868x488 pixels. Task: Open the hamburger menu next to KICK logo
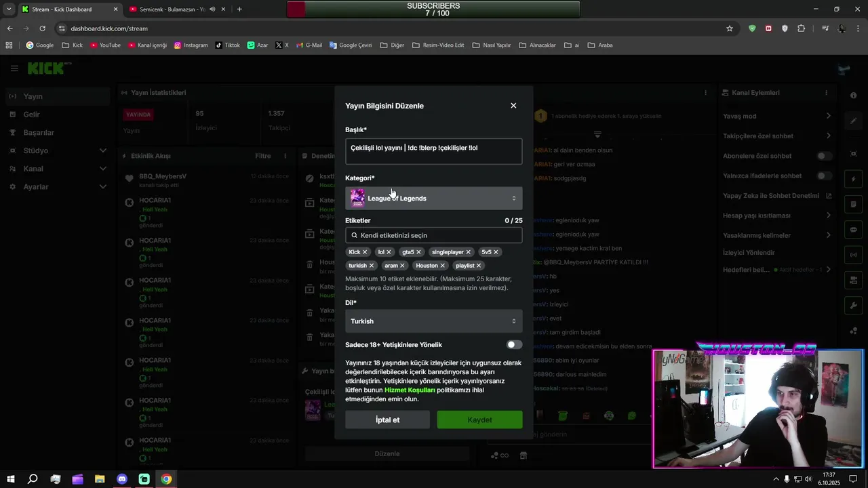click(x=14, y=68)
